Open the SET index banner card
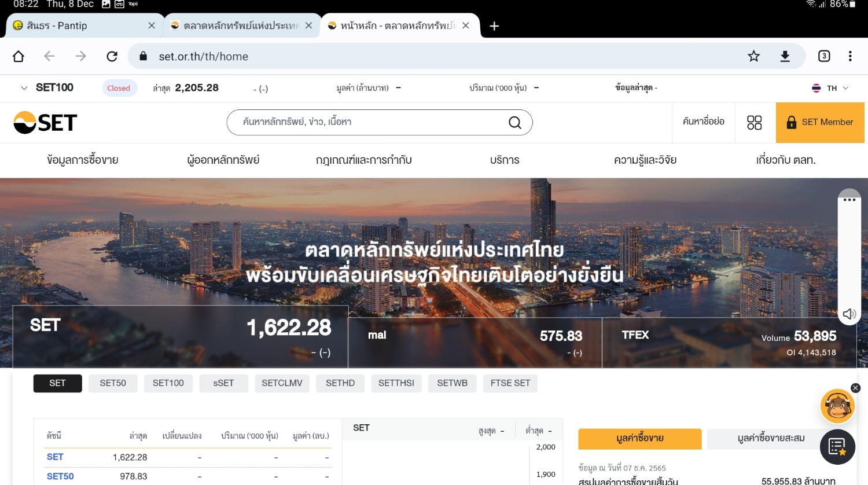 [x=181, y=337]
